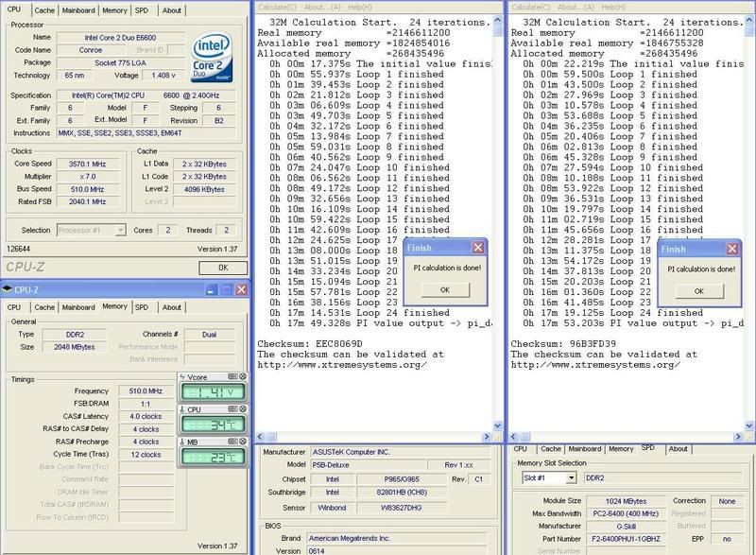Screen dimensions: 756x555
Task: Click the Max Bandwidth value PC2-6400 (400 MHz)
Action: click(x=626, y=513)
